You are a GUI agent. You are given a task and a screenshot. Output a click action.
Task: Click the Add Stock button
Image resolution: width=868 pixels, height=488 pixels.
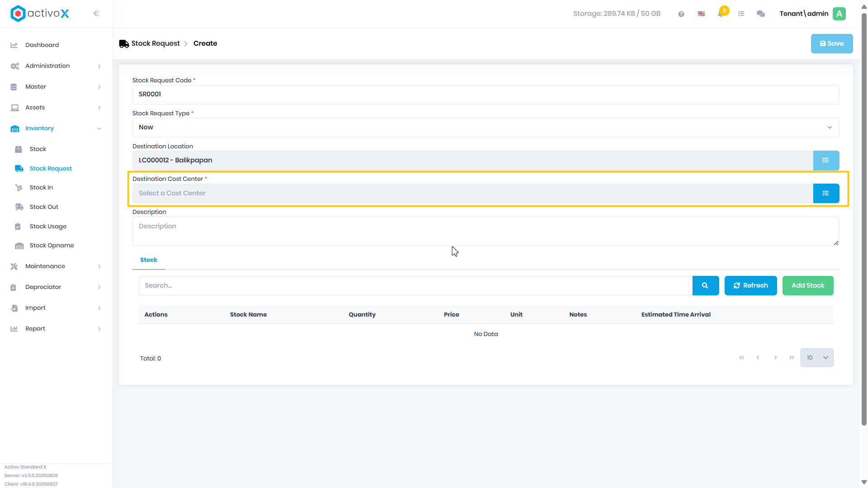coord(807,286)
